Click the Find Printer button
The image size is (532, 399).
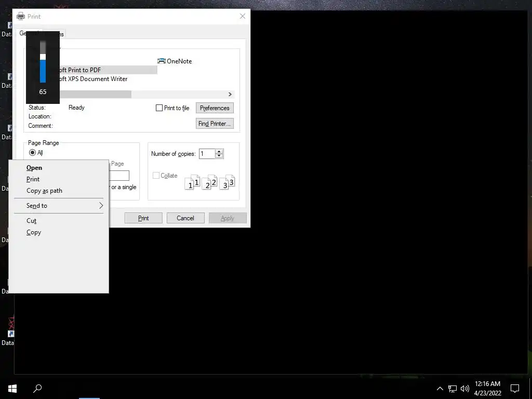[215, 124]
